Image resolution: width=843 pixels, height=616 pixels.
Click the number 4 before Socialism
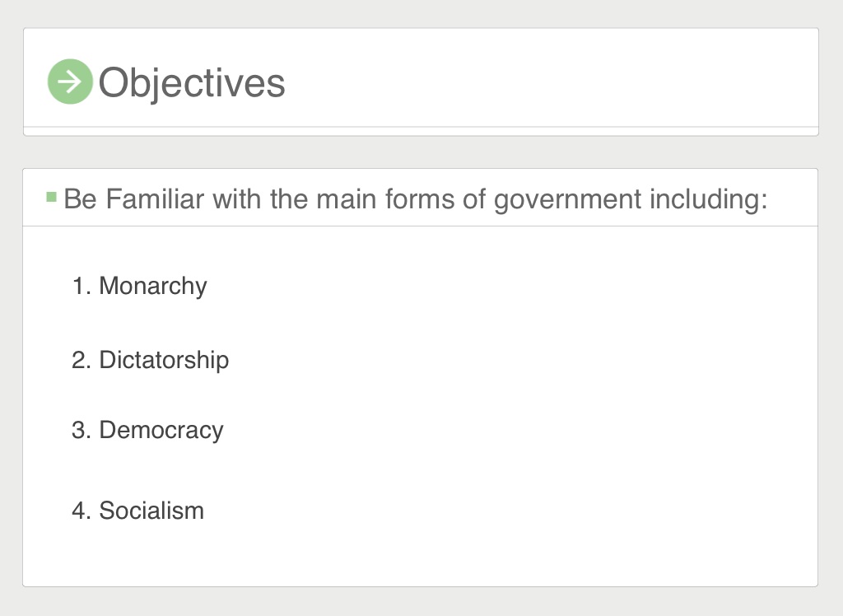pyautogui.click(x=82, y=511)
